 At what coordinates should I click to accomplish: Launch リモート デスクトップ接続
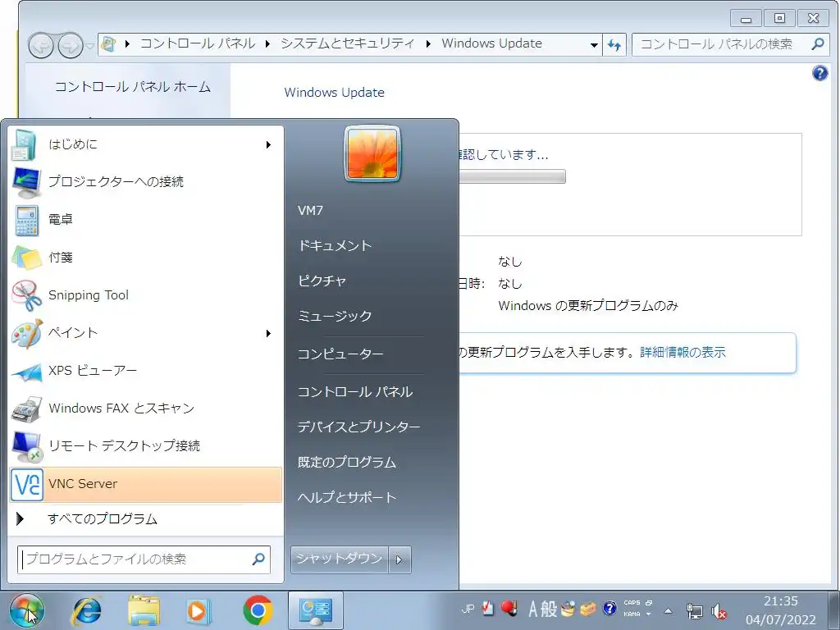[x=145, y=446]
